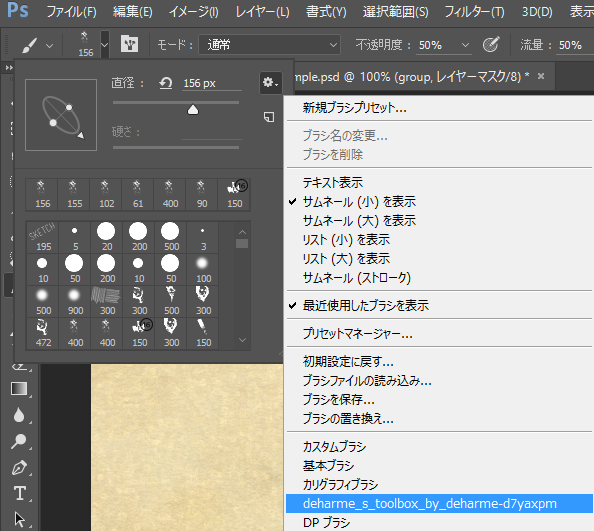Select the Path Selection arrow tool
594x531 pixels.
coord(19,519)
